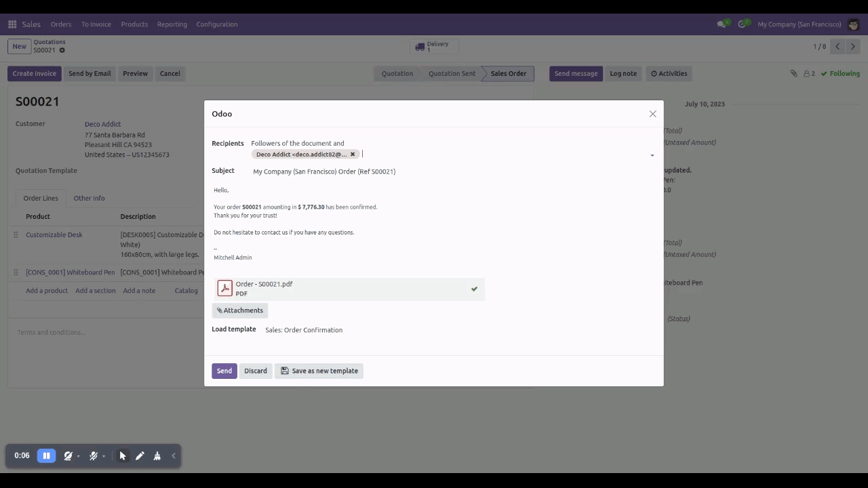Click the Activities button

pyautogui.click(x=669, y=74)
